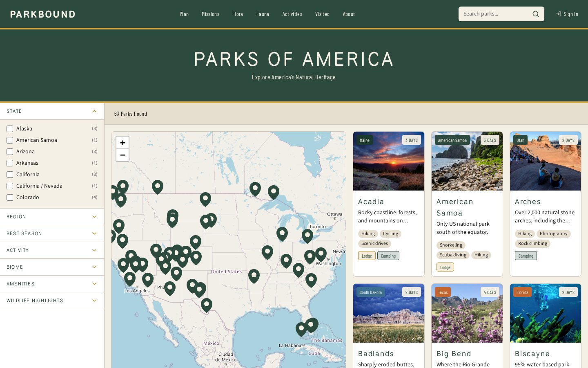588x368 pixels.
Task: Click the 63 Parks Found text
Action: pyautogui.click(x=131, y=114)
